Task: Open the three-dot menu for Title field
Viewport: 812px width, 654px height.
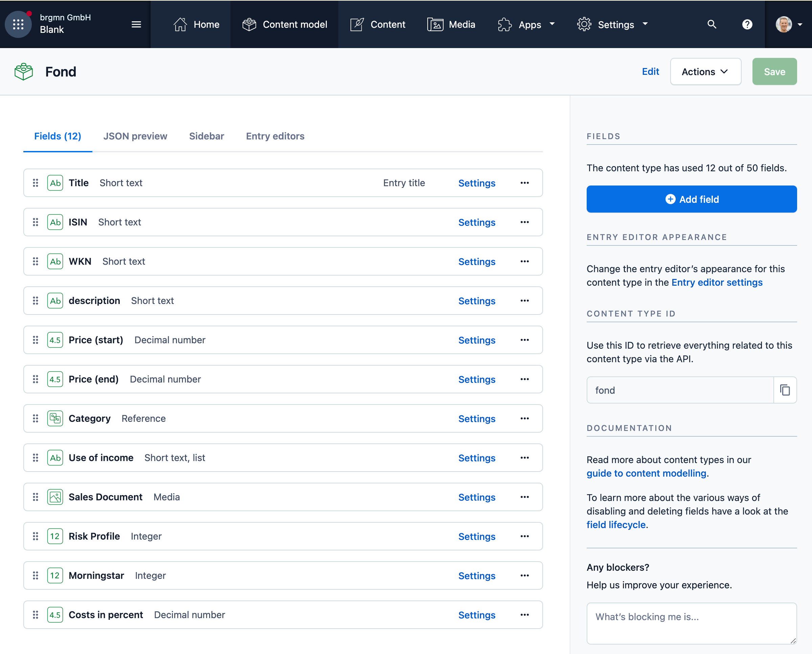Action: point(524,183)
